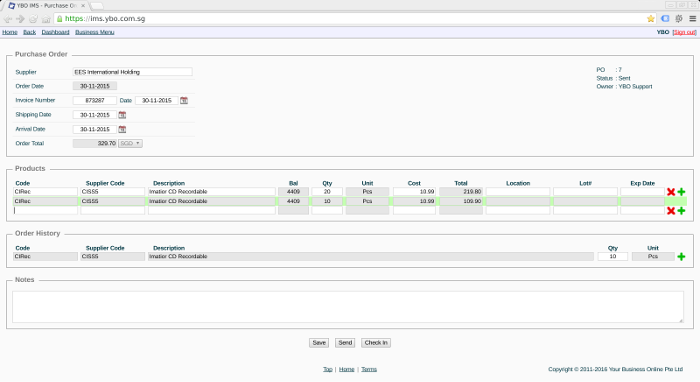The image size is (700, 382).
Task: Click the Home link in top navigation
Action: 10,32
